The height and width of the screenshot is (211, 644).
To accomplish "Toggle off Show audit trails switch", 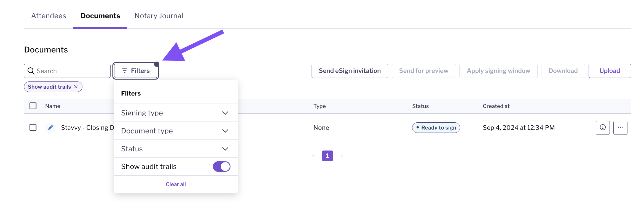I will (221, 167).
